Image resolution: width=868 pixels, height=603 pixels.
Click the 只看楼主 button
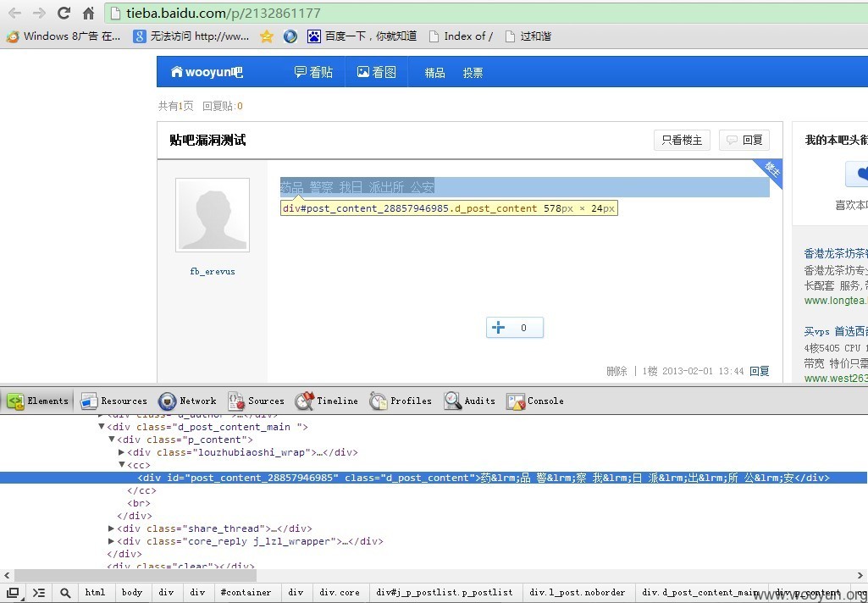[682, 140]
